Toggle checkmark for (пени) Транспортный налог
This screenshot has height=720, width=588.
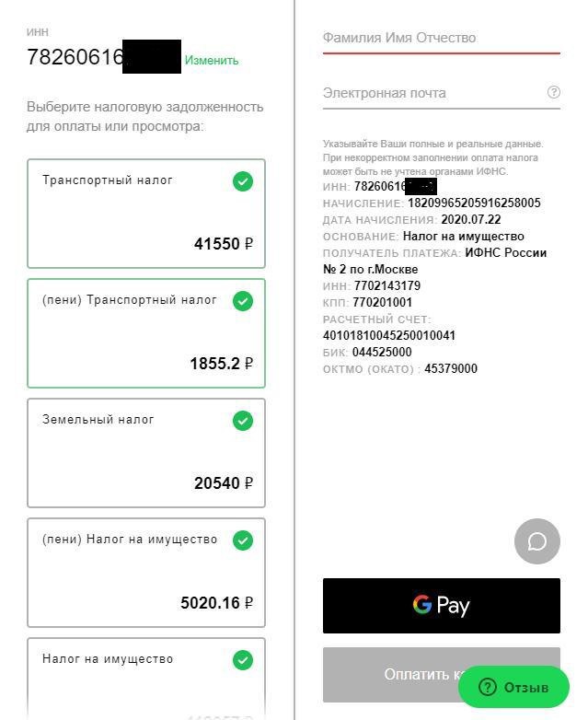pos(243,301)
